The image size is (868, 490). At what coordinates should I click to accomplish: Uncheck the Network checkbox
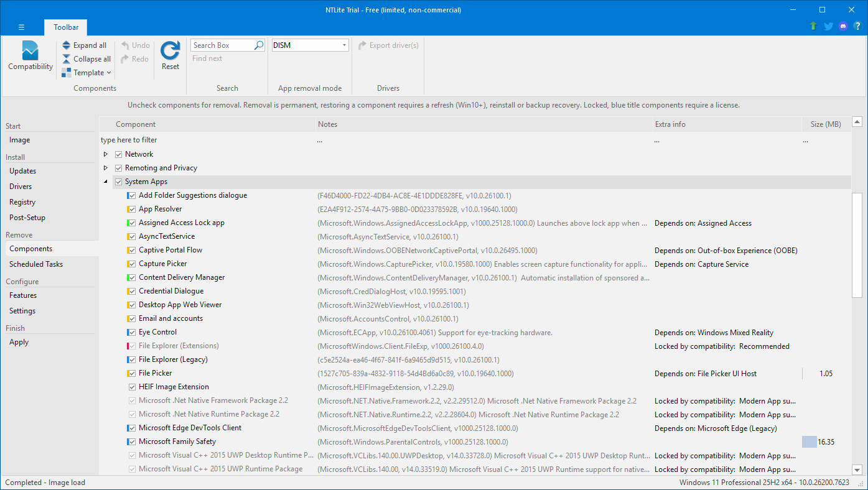pyautogui.click(x=119, y=154)
